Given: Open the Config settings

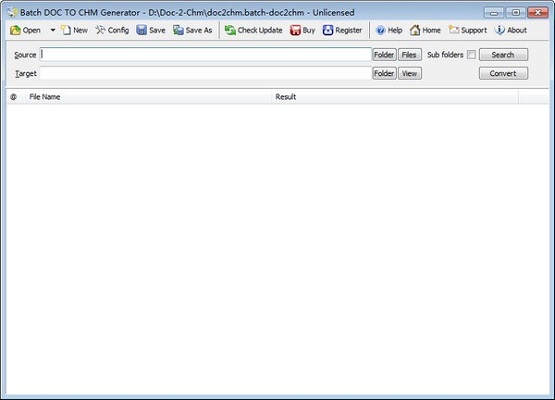Looking at the screenshot, I should (x=112, y=30).
